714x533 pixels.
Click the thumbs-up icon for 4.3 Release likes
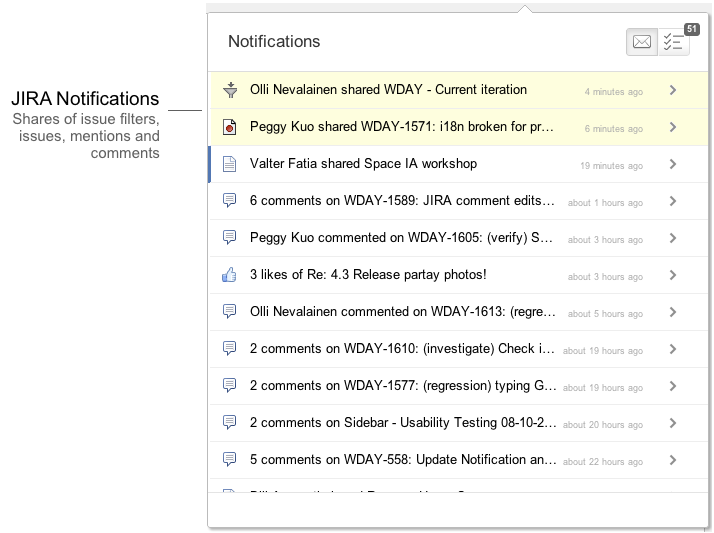click(x=229, y=274)
